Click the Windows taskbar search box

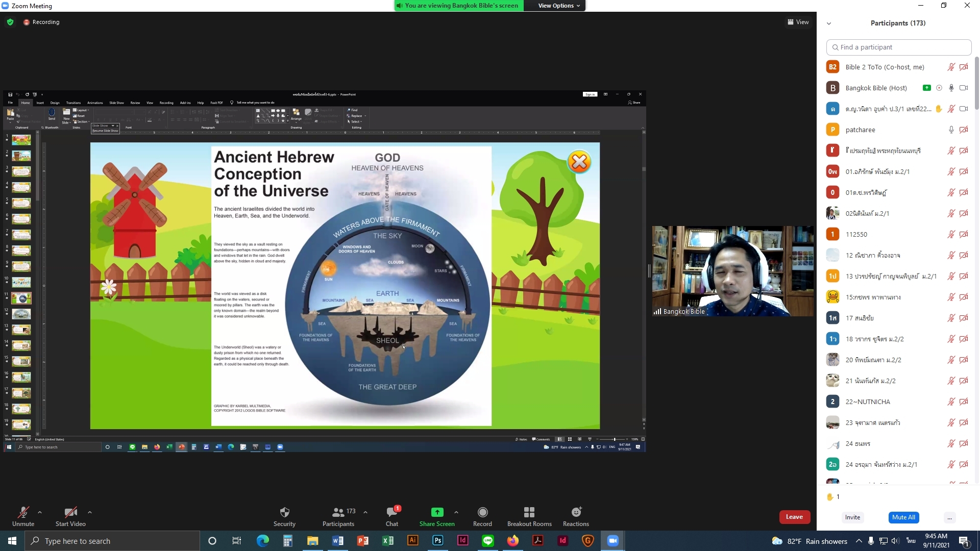pos(112,541)
